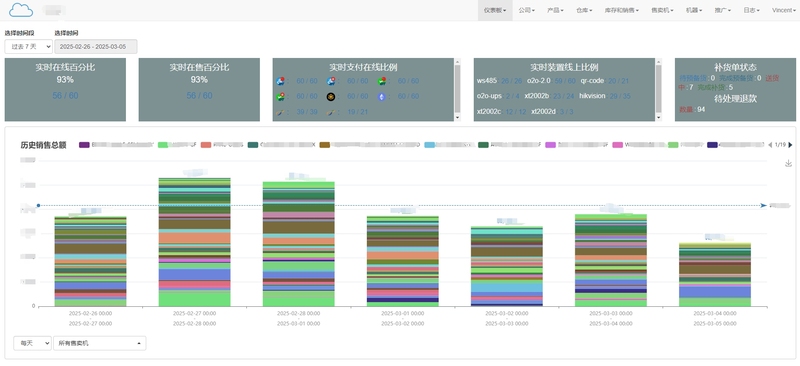Image resolution: width=800 pixels, height=366 pixels.
Task: Click the 2025-02-27 stacked bar
Action: coord(194,242)
